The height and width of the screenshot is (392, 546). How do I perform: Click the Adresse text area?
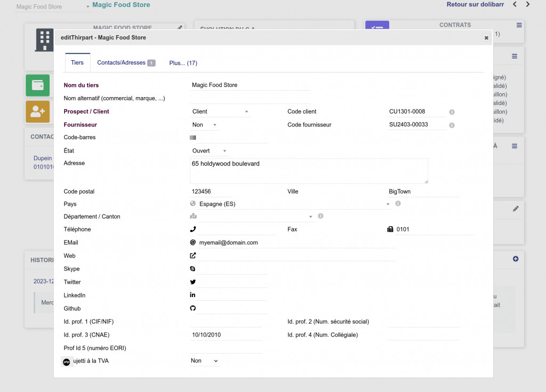[309, 171]
